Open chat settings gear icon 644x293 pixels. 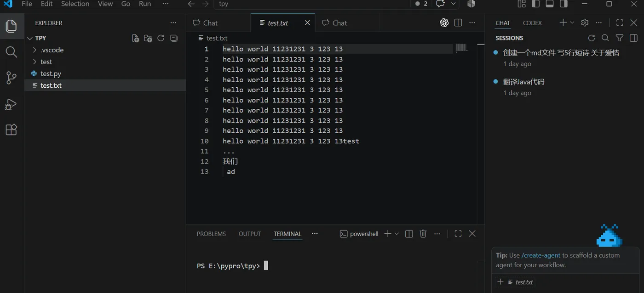pyautogui.click(x=585, y=23)
